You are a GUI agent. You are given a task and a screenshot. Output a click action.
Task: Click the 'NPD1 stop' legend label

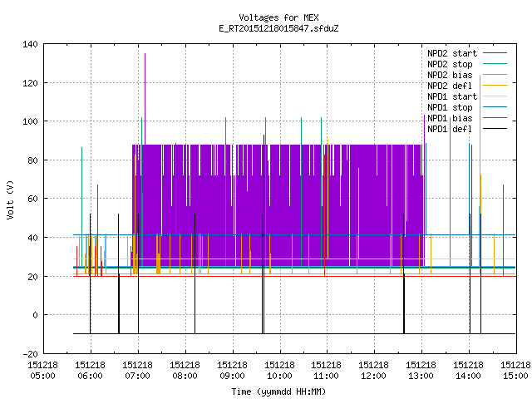[450, 107]
